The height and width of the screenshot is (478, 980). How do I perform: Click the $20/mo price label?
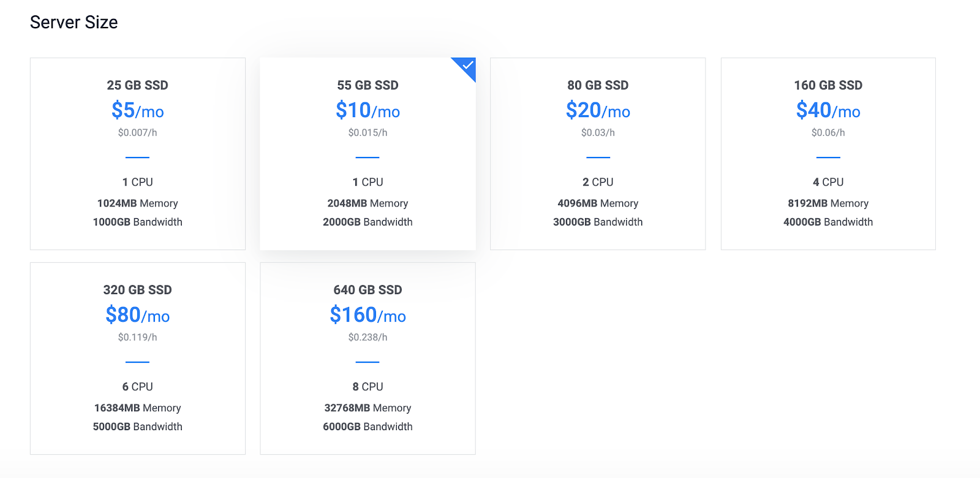click(598, 111)
